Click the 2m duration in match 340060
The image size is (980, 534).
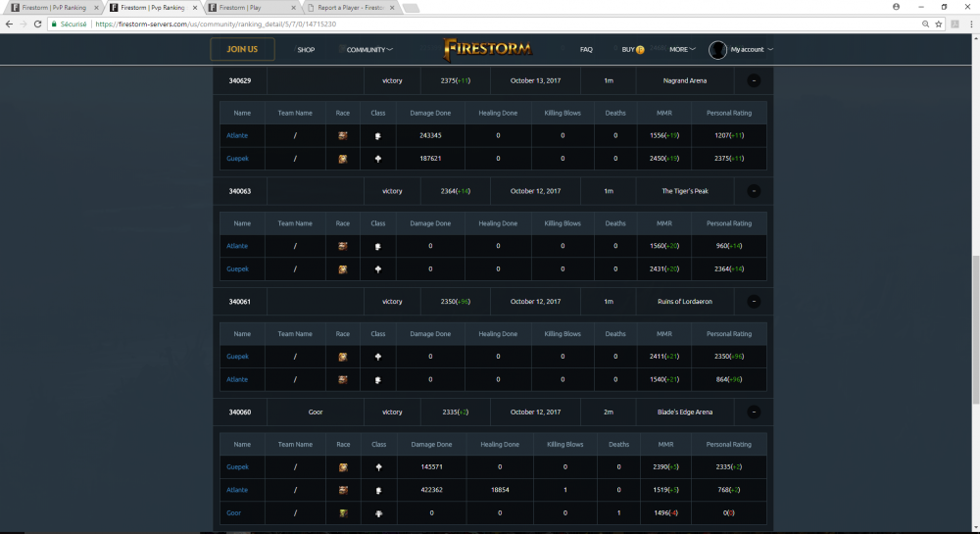tap(609, 413)
